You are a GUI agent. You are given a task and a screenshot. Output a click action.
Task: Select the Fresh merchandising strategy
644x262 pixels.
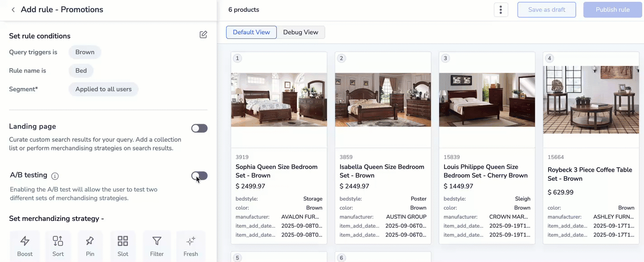(x=191, y=245)
